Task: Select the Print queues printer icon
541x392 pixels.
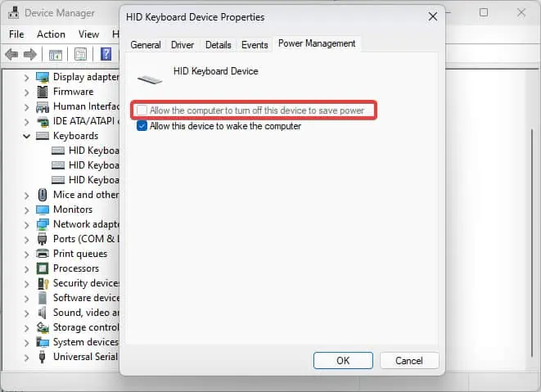Action: 43,254
